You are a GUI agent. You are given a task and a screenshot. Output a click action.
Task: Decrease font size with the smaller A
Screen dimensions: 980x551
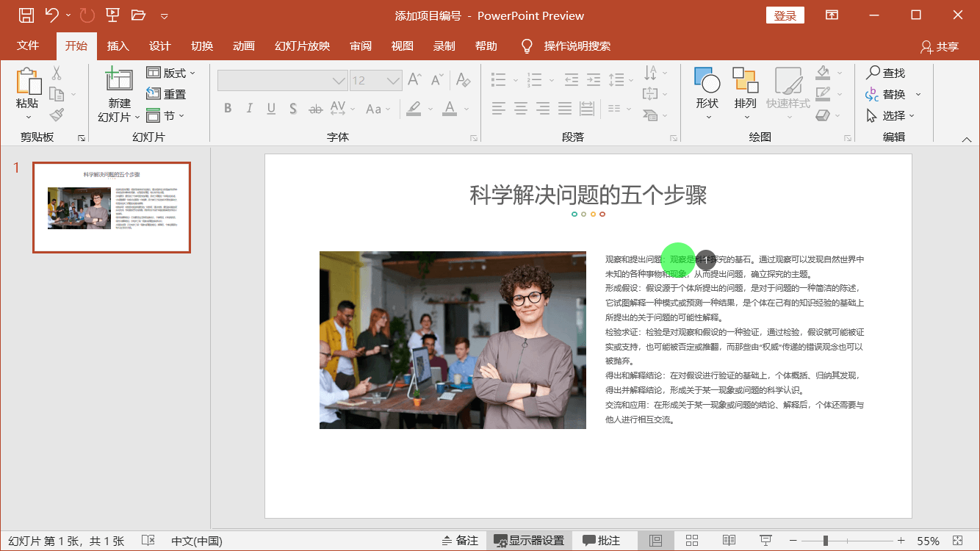(438, 79)
